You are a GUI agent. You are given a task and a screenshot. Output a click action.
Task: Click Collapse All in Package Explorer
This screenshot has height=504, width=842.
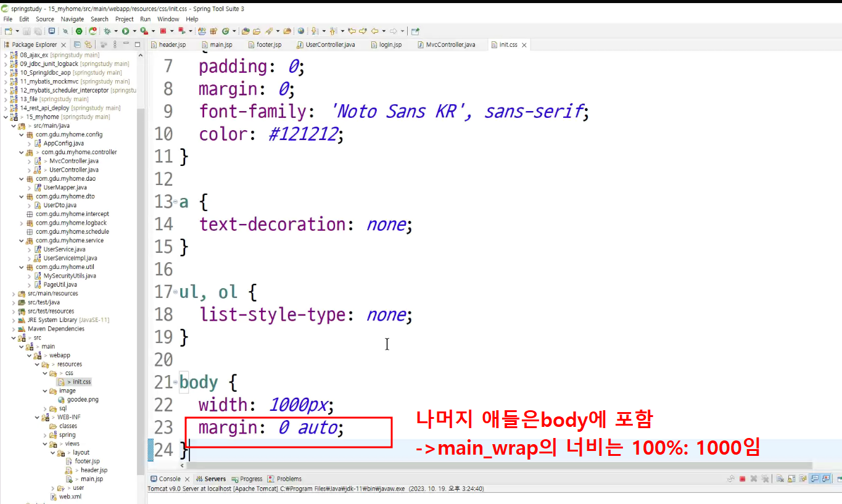click(78, 44)
